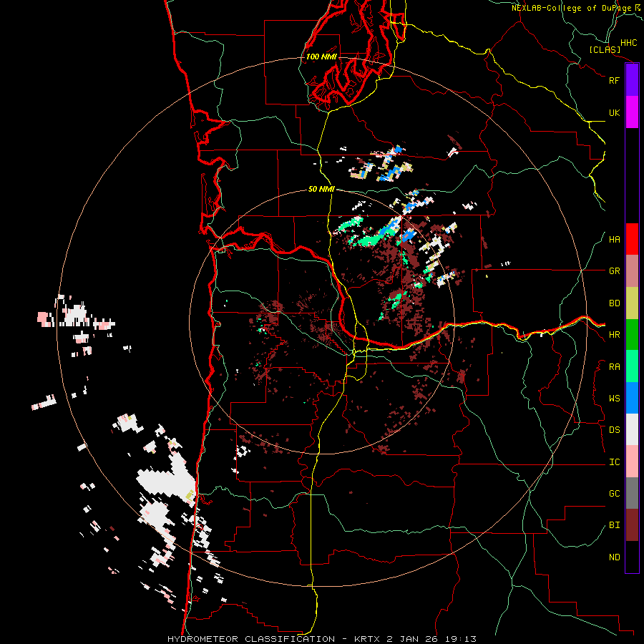
Task: Select the BI brown legend swatch
Action: coord(632,525)
